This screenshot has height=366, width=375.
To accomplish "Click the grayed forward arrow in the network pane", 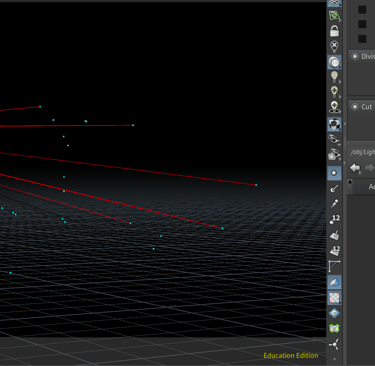I will coord(369,168).
